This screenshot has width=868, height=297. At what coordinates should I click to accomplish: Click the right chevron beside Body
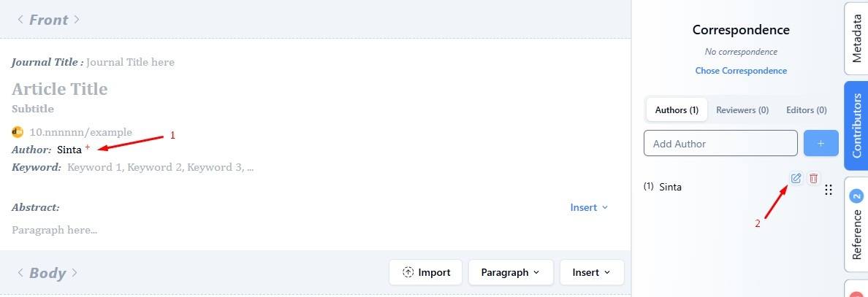77,273
